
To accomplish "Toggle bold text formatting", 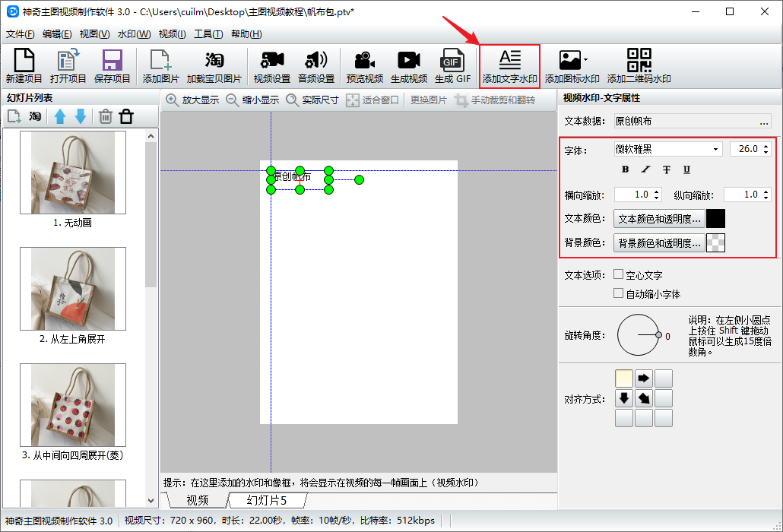I will pyautogui.click(x=625, y=169).
